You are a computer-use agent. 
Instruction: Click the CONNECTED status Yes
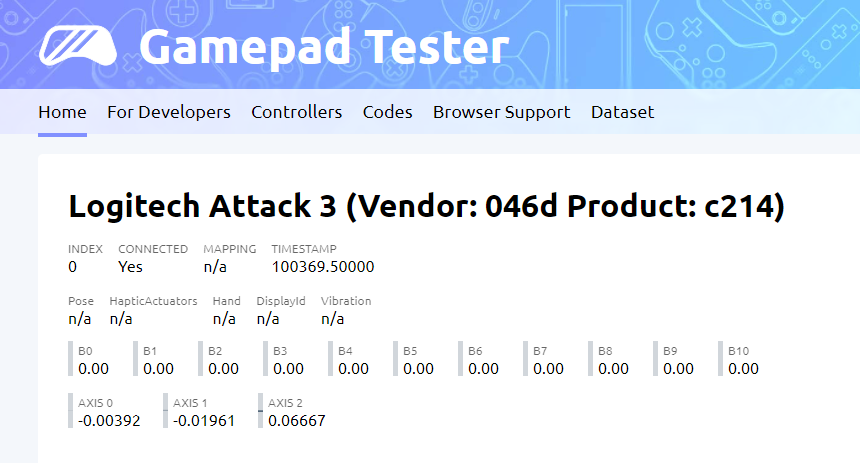[130, 267]
